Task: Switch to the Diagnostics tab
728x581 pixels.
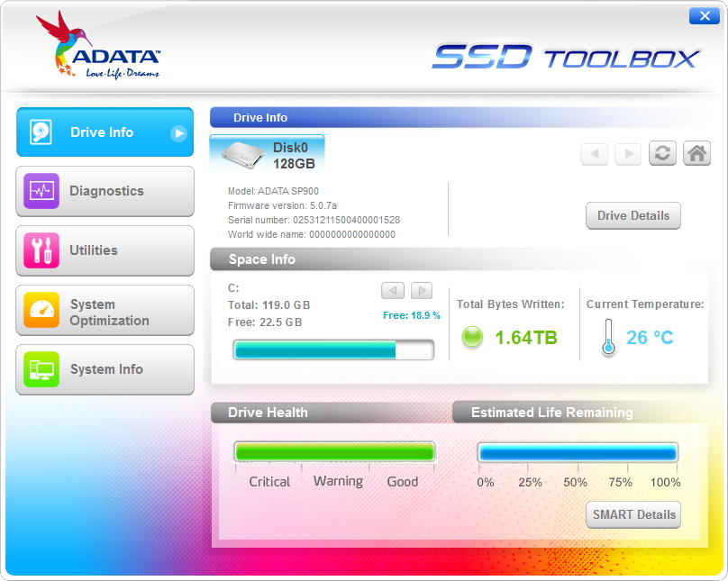Action: 105,191
